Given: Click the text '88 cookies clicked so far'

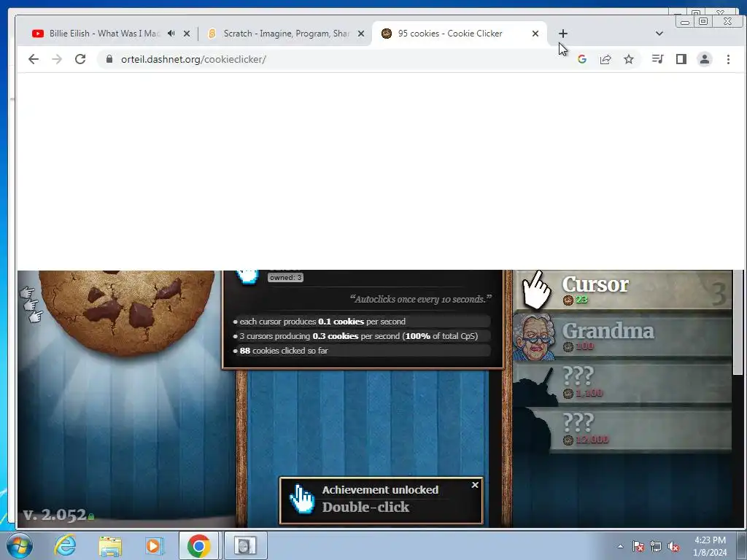Looking at the screenshot, I should coord(284,351).
